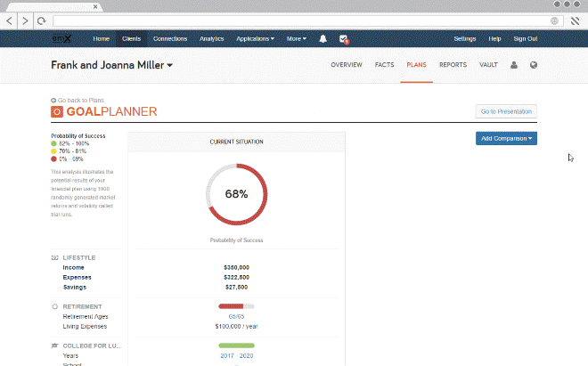Click the Probability of Success legend heading

78,135
